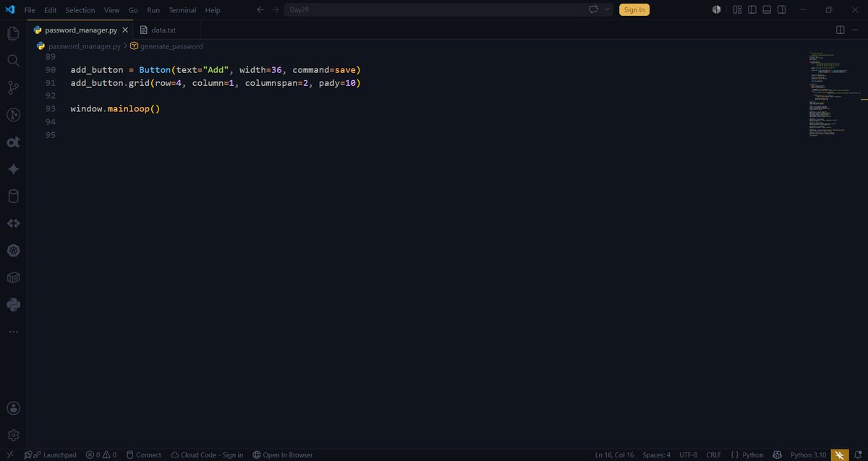Open the Accounts icon in activity bar
Screen dimensions: 868x461
pyautogui.click(x=13, y=408)
